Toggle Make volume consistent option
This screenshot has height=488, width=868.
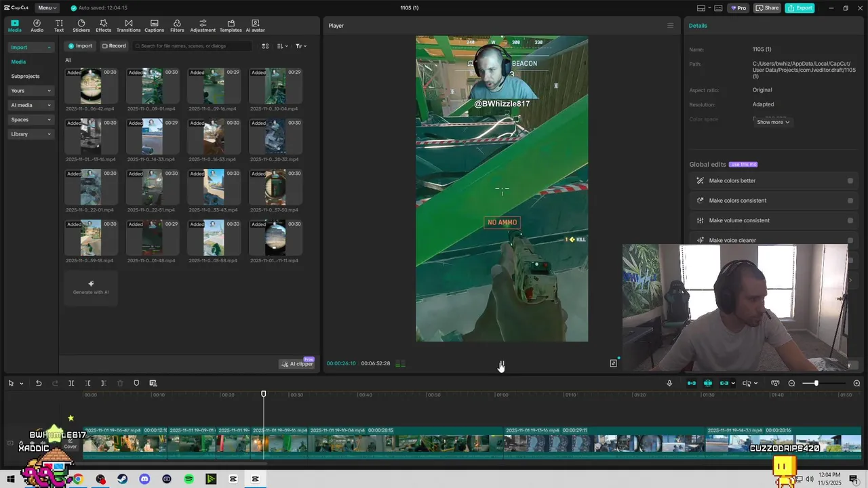(850, 220)
